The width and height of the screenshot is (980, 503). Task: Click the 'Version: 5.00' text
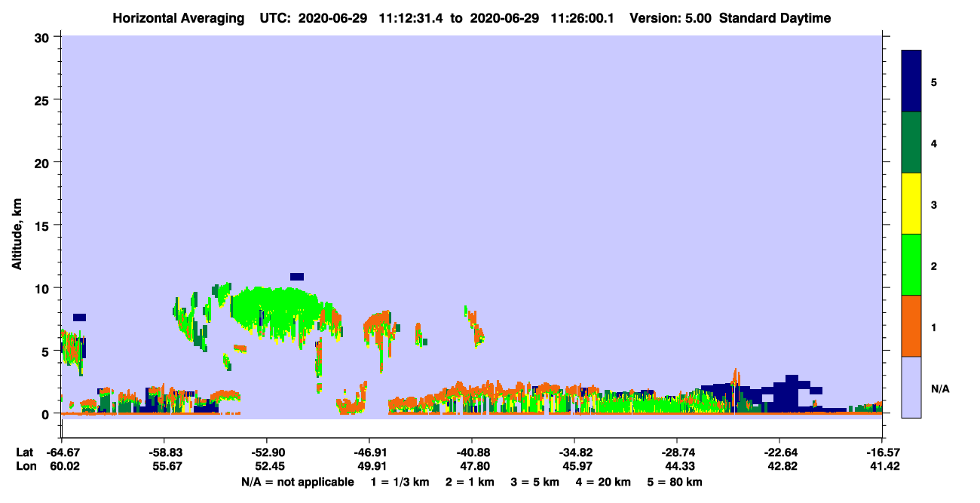[x=670, y=18]
